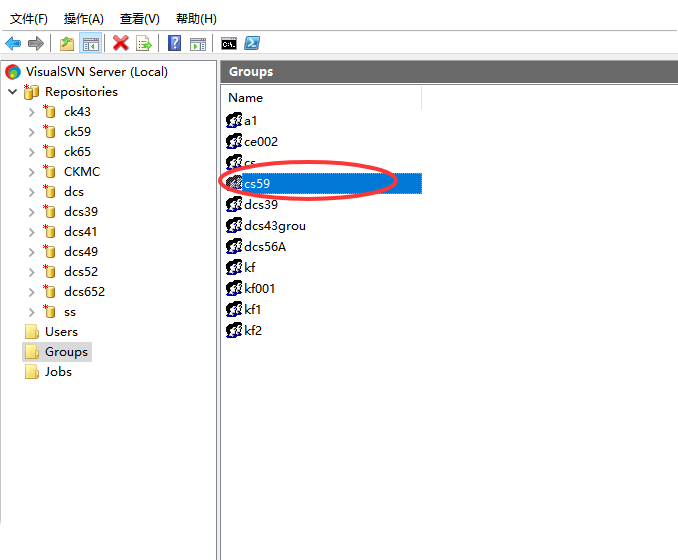This screenshot has width=678, height=560.
Task: Open the 查看(V) menu
Action: click(140, 19)
